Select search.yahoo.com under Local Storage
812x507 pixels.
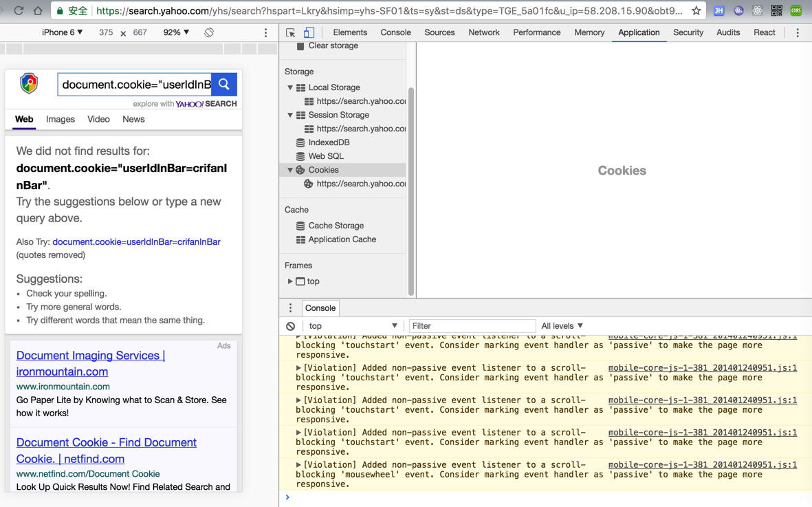coord(361,102)
